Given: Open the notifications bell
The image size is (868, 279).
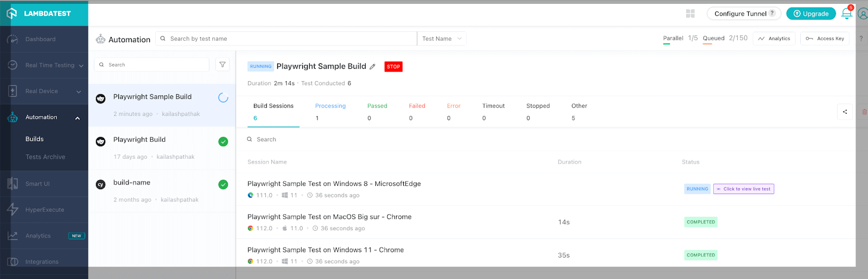Looking at the screenshot, I should click(x=846, y=14).
